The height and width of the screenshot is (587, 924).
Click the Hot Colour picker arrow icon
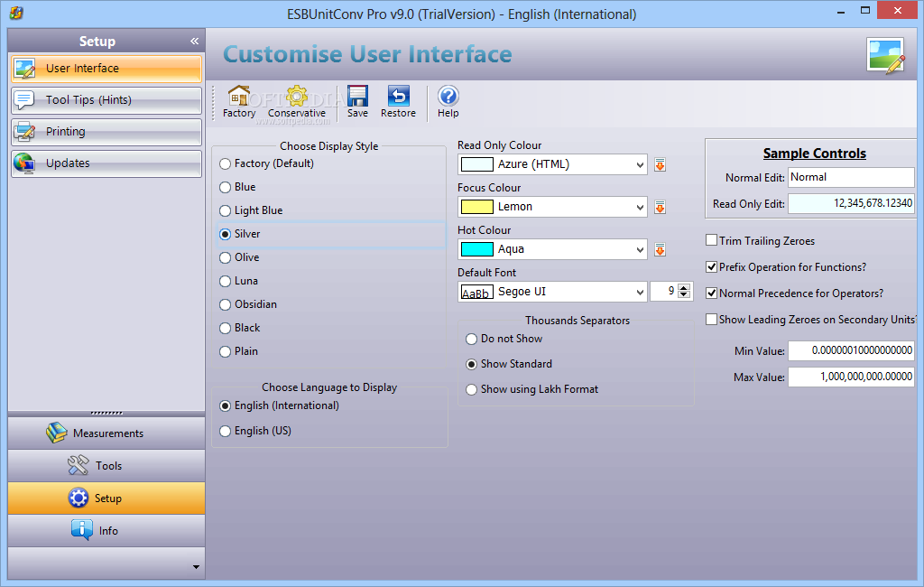[660, 249]
